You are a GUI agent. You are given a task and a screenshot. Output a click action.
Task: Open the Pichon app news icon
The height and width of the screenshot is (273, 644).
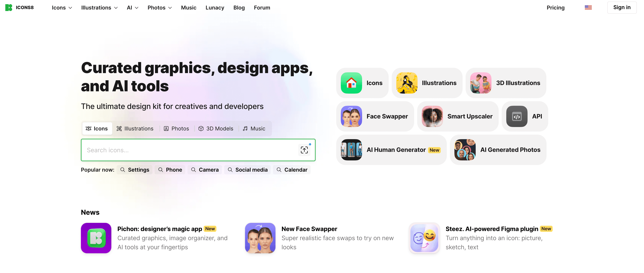(96, 238)
